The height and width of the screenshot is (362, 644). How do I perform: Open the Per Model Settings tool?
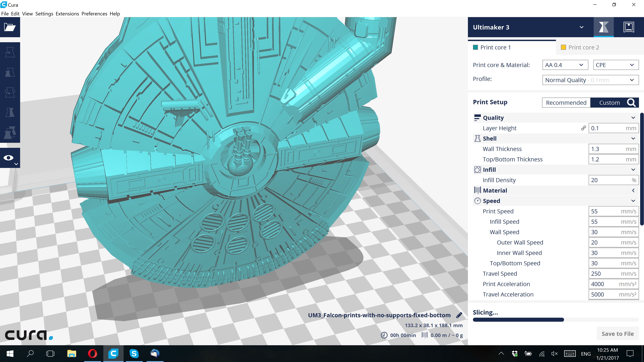[10, 132]
